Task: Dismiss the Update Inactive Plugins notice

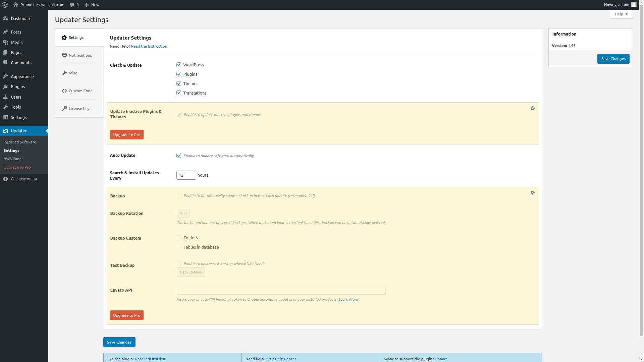Action: [x=532, y=108]
